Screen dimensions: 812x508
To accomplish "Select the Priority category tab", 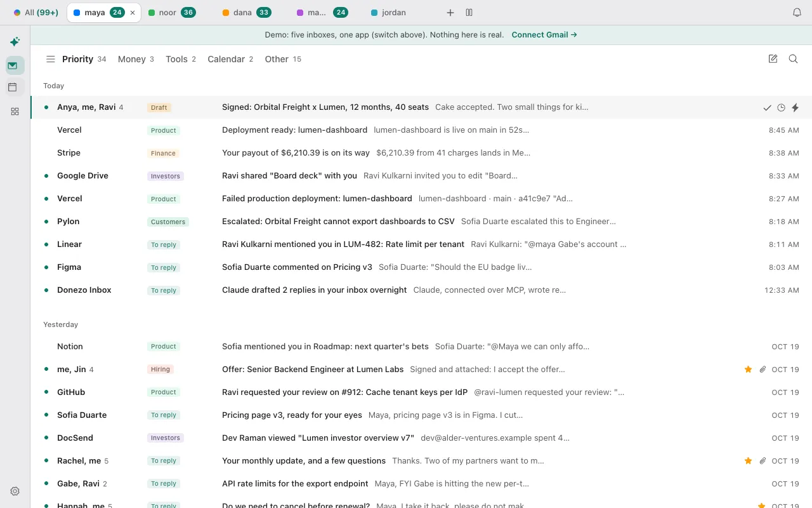I will click(x=84, y=59).
